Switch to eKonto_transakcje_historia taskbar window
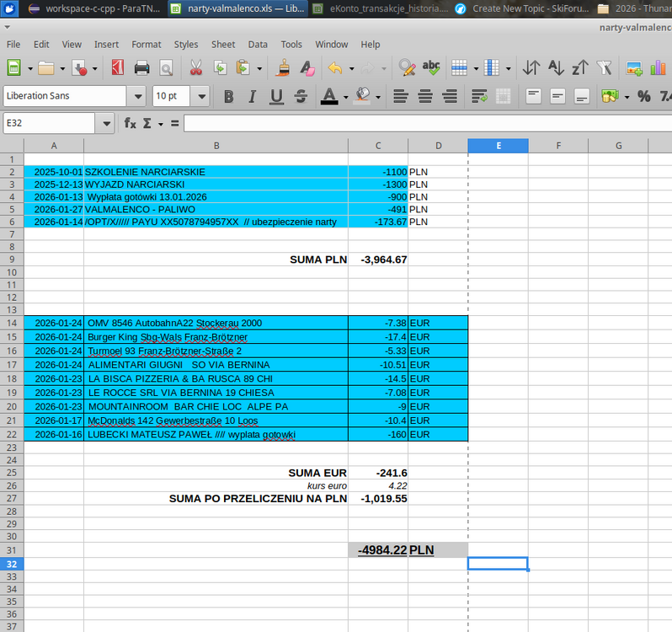Image resolution: width=672 pixels, height=632 pixels. 380,8
